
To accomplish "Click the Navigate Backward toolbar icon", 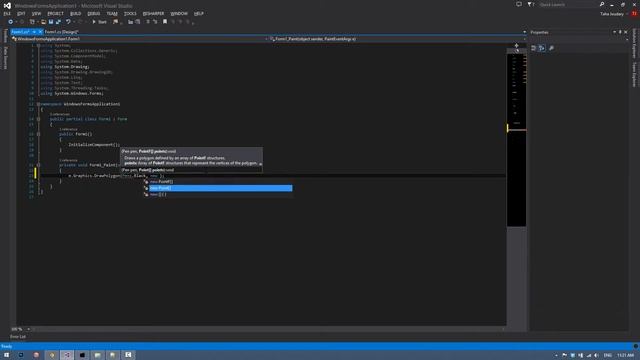I will coord(11,22).
